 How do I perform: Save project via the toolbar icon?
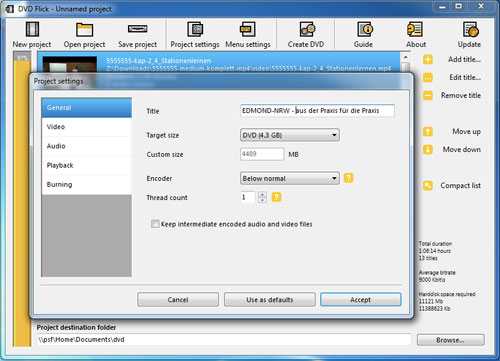point(137,29)
